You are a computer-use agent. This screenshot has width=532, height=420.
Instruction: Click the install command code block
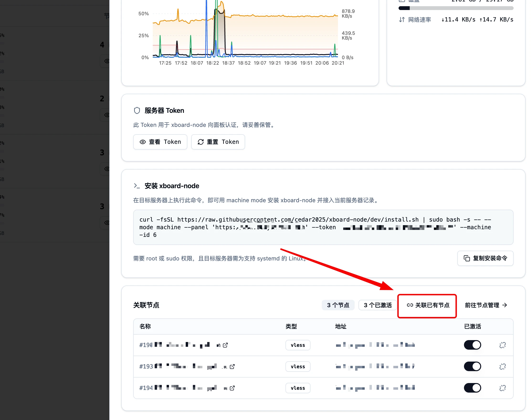323,227
